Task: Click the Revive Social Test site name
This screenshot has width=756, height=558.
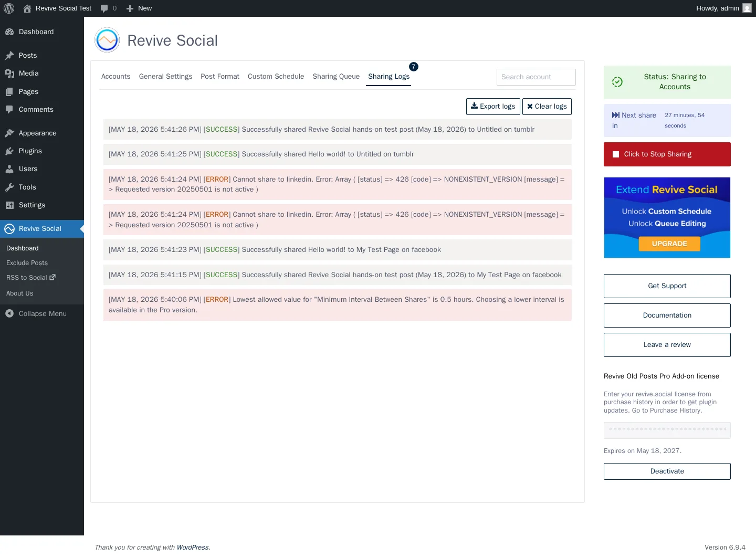Action: [x=64, y=8]
